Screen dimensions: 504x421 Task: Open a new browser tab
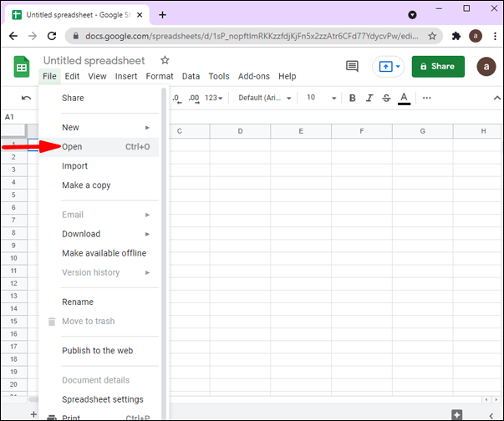point(163,15)
